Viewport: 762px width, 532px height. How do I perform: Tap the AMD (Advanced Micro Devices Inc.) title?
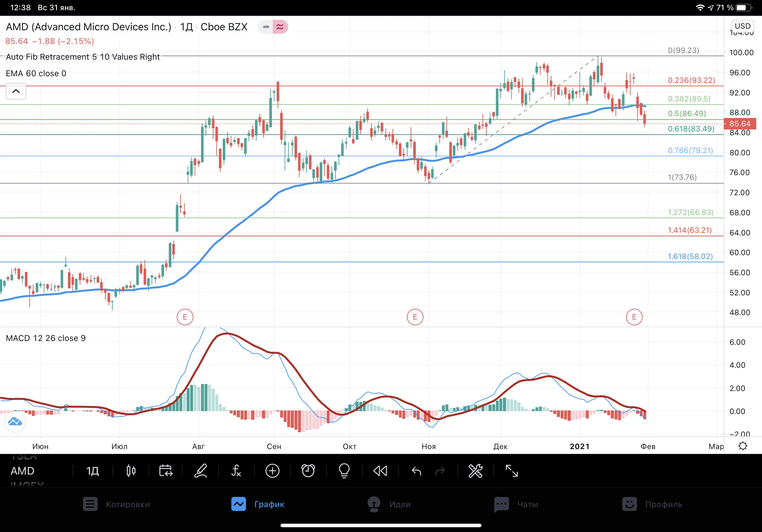(x=89, y=27)
